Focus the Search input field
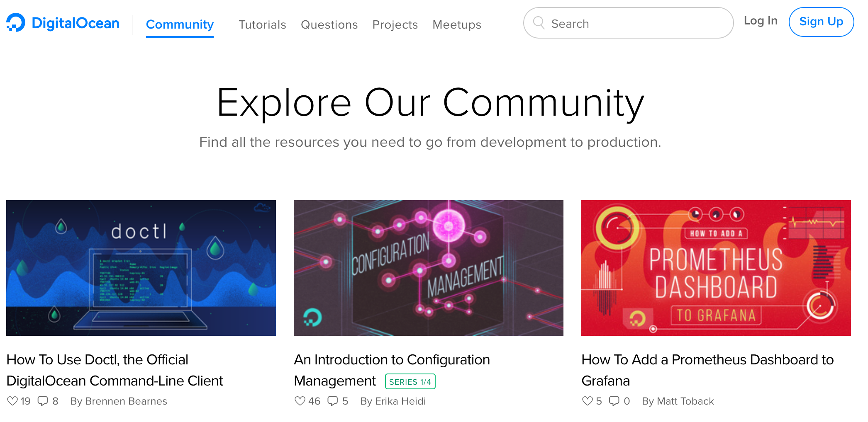The image size is (868, 422). click(628, 23)
